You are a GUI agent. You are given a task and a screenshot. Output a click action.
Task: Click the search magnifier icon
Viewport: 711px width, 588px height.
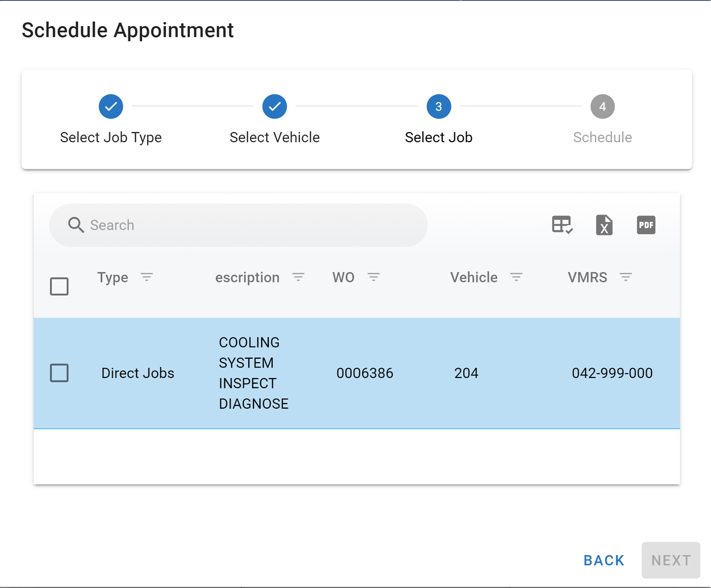pyautogui.click(x=76, y=225)
